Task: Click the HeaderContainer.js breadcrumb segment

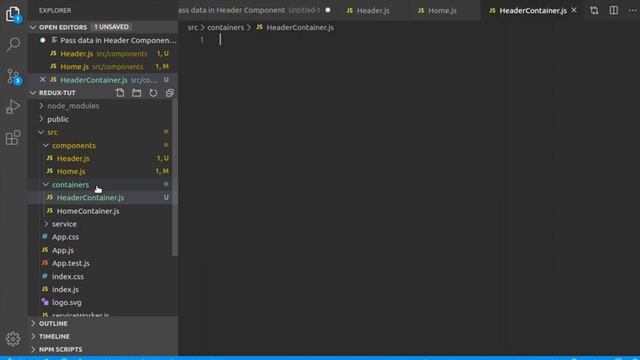Action: [300, 27]
